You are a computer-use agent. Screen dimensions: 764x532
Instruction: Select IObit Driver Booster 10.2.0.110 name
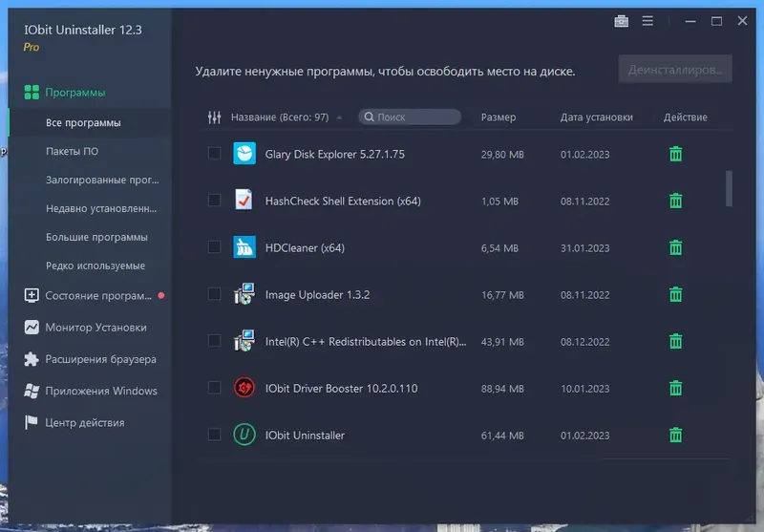341,389
